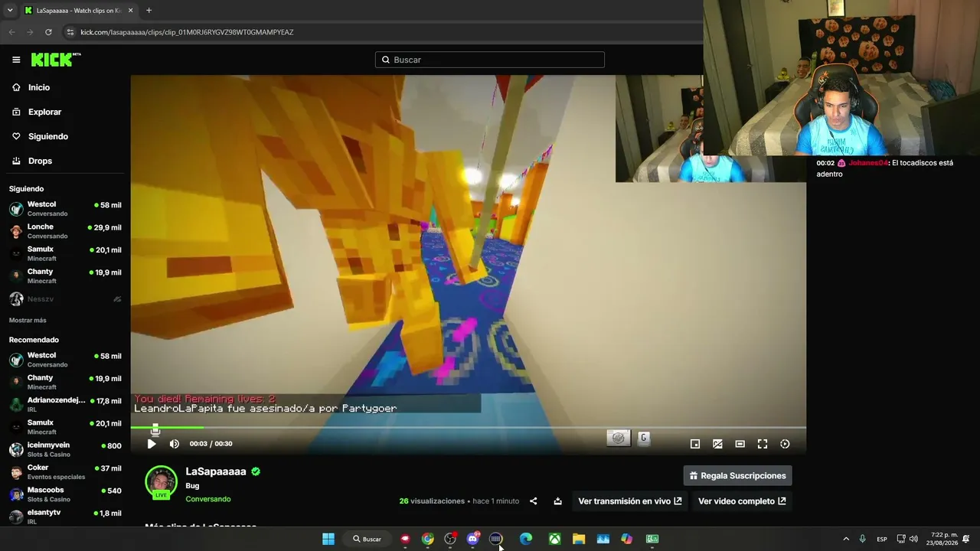Open Discord from the taskbar
The image size is (980, 551).
click(x=473, y=539)
